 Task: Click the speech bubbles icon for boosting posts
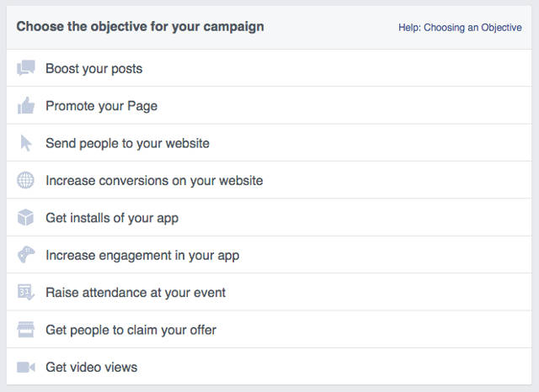(26, 68)
